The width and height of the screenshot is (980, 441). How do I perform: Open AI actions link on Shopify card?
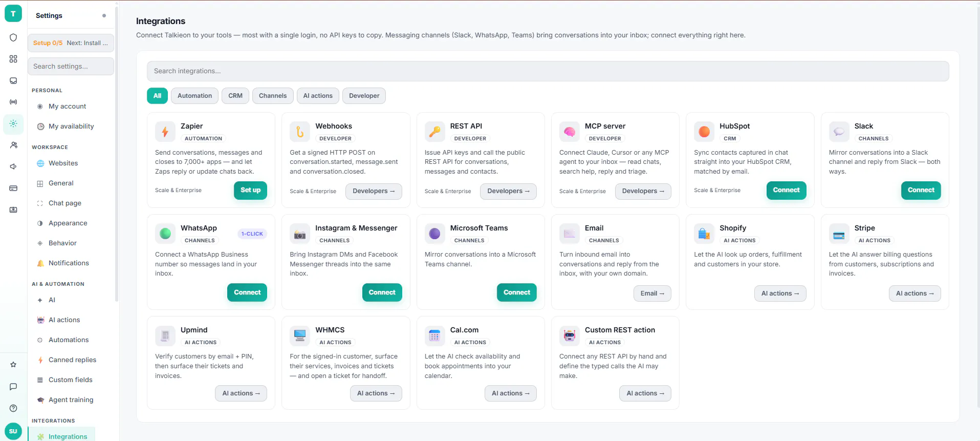click(780, 293)
